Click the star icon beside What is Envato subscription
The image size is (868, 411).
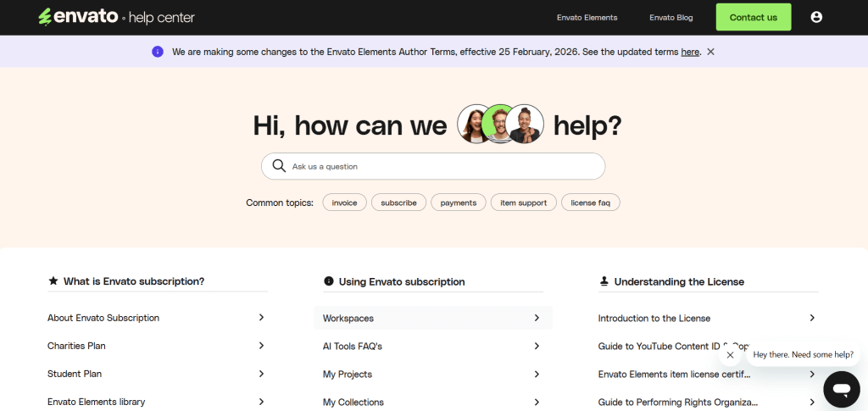click(53, 281)
